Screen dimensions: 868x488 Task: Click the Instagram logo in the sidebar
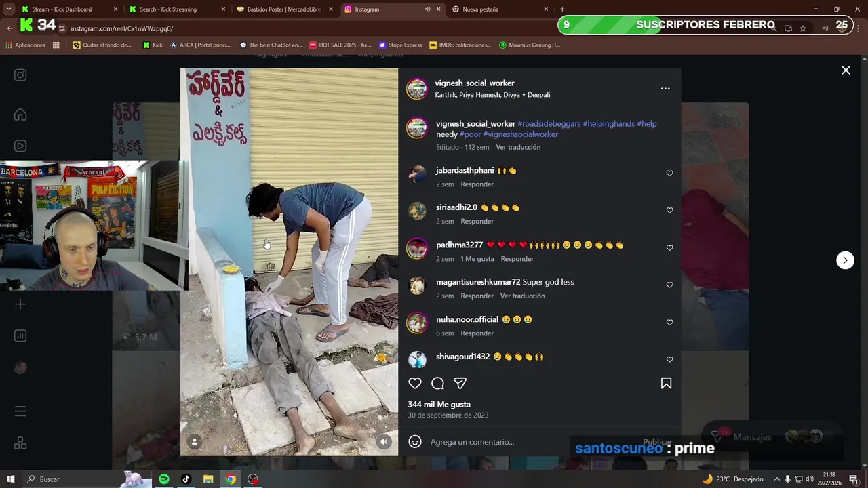20,75
